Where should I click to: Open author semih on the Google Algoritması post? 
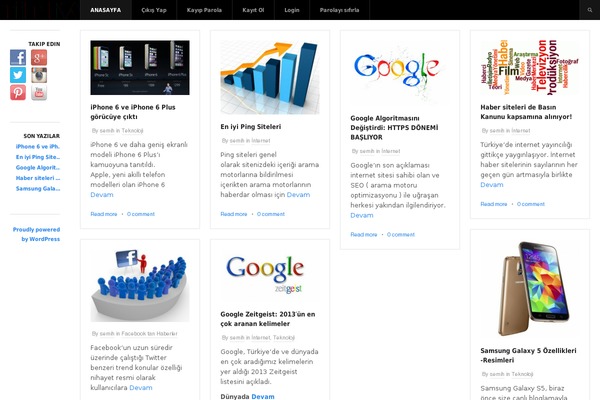(x=367, y=151)
